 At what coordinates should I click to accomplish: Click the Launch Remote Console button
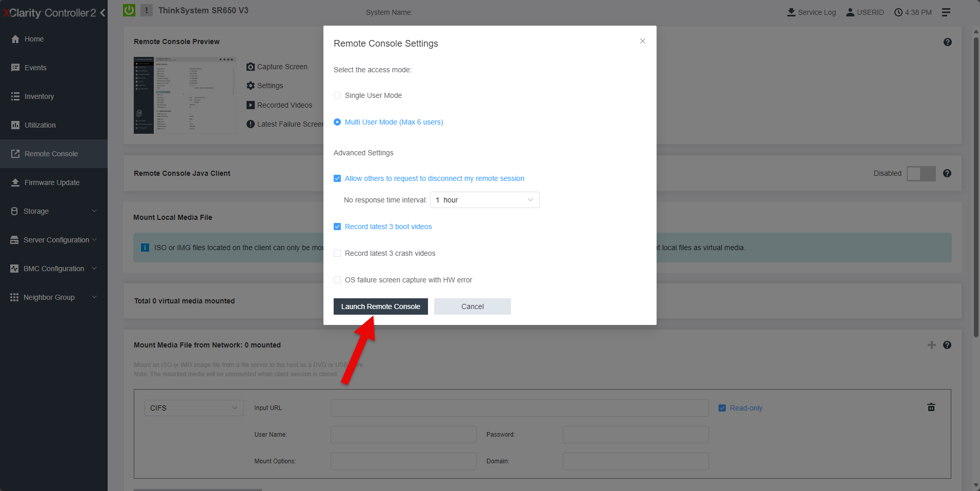tap(380, 306)
